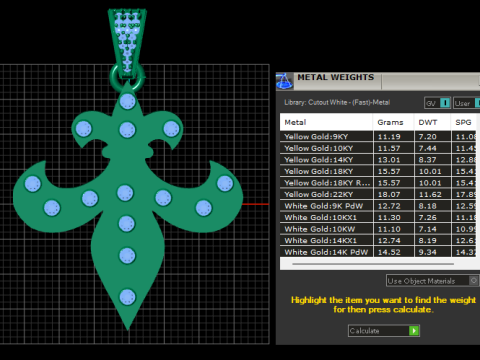Click the 18.07 grams value

[389, 194]
